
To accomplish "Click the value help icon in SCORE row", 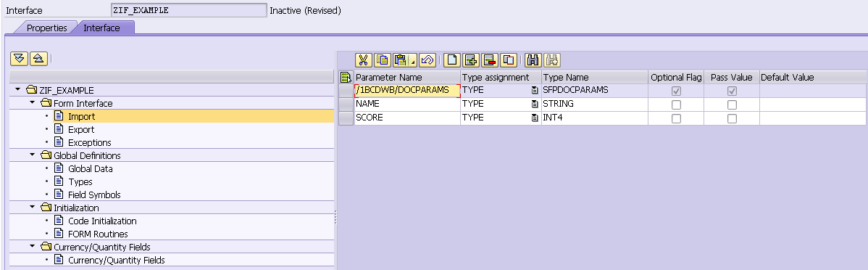I will coord(535,118).
